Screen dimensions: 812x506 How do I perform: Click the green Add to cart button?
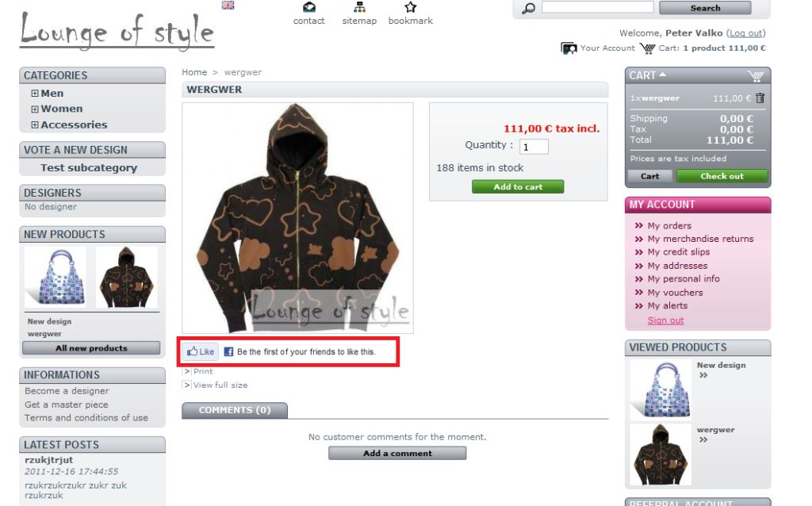point(518,186)
